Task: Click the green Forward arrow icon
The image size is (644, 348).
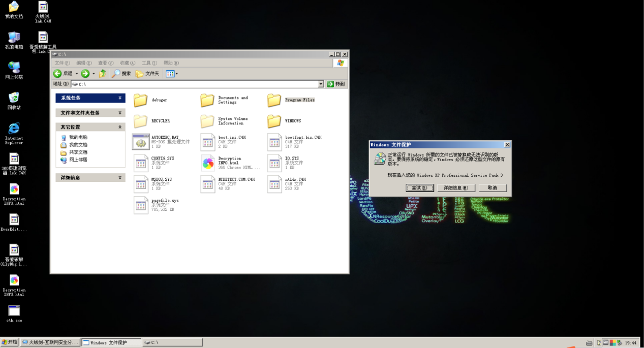Action: coord(85,74)
